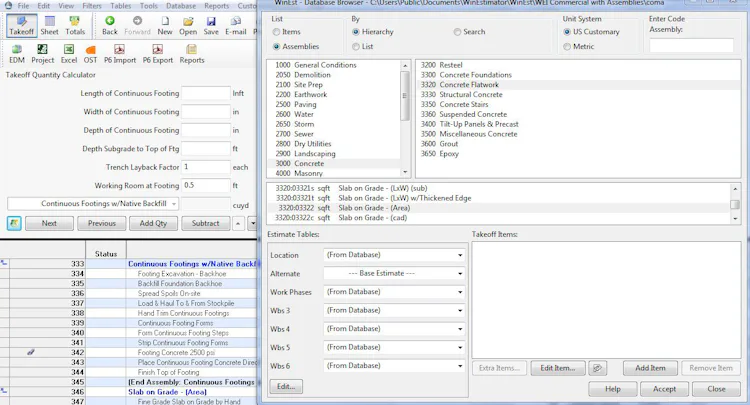750x405 pixels.
Task: Switch unit system to Metric
Action: coord(567,47)
